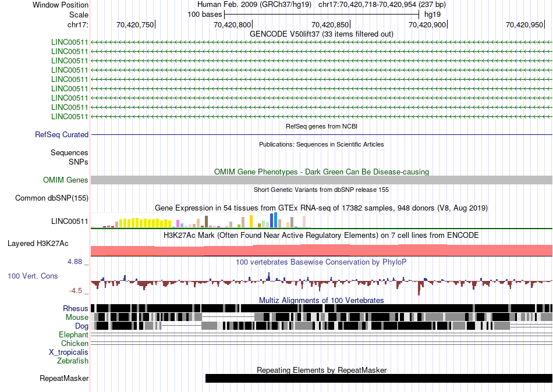Click the RefSeq Curated blue gene line
The width and height of the screenshot is (553, 392).
coord(321,135)
